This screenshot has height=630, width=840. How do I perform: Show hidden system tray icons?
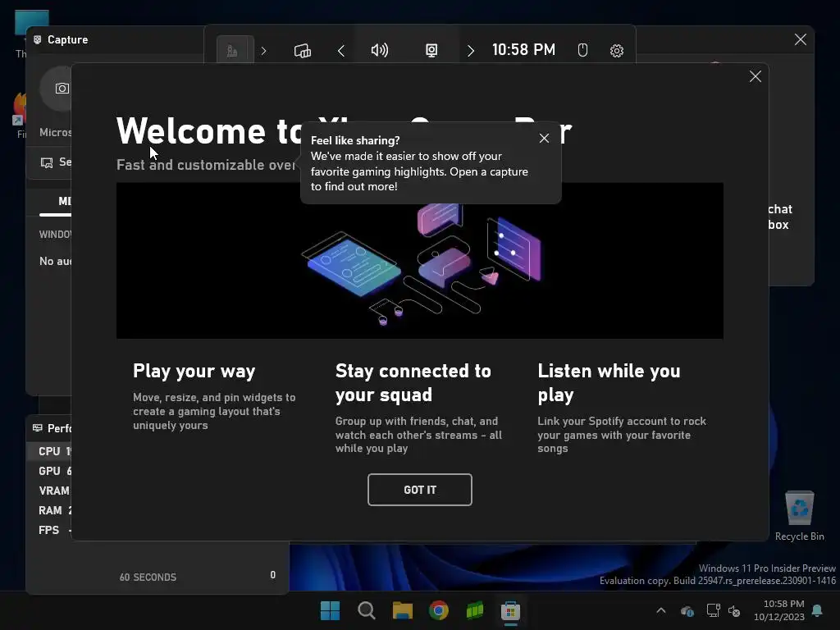661,610
